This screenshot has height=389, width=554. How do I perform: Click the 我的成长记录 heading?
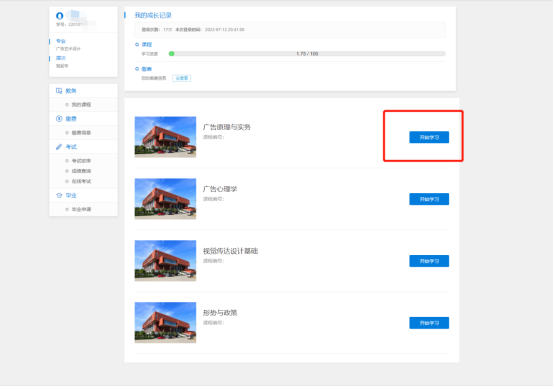[153, 15]
